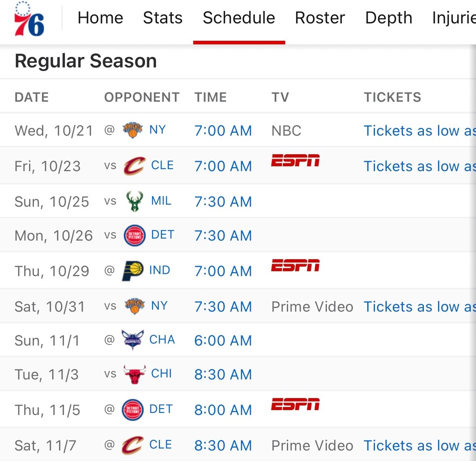Open the Home tab

click(x=101, y=18)
